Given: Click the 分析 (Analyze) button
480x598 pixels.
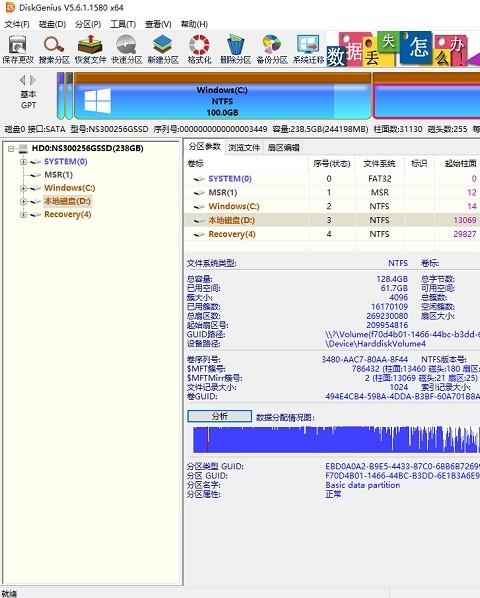Looking at the screenshot, I should click(x=220, y=416).
